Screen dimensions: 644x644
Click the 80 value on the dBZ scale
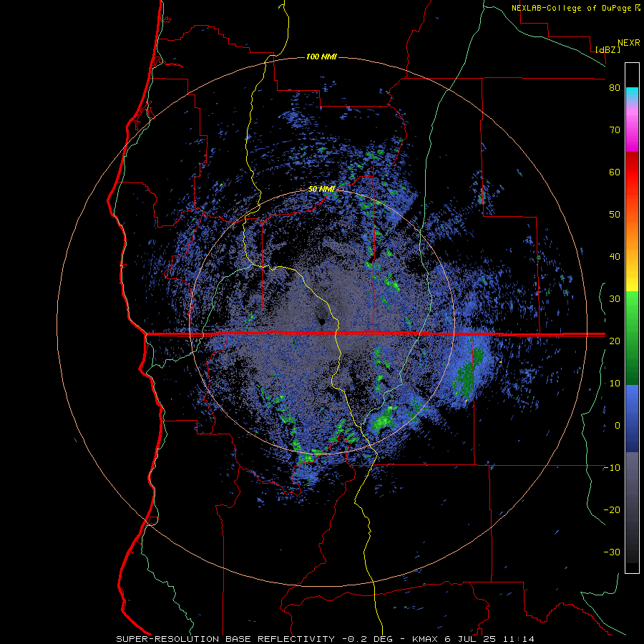(615, 88)
